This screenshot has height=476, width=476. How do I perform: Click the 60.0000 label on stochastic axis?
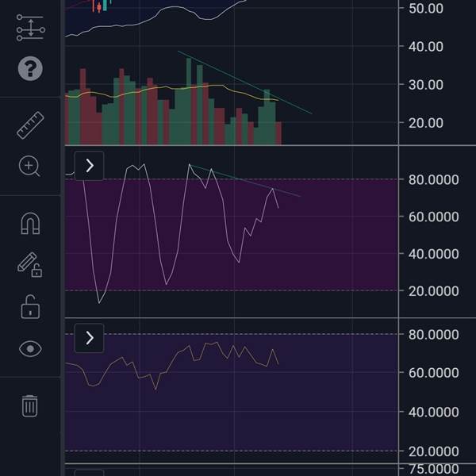[433, 217]
